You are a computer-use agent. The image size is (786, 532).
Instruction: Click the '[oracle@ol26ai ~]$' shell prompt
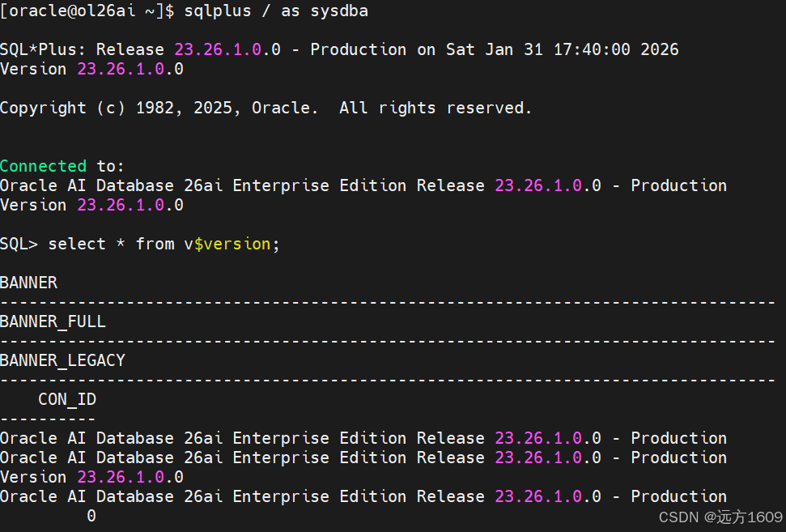click(x=87, y=11)
